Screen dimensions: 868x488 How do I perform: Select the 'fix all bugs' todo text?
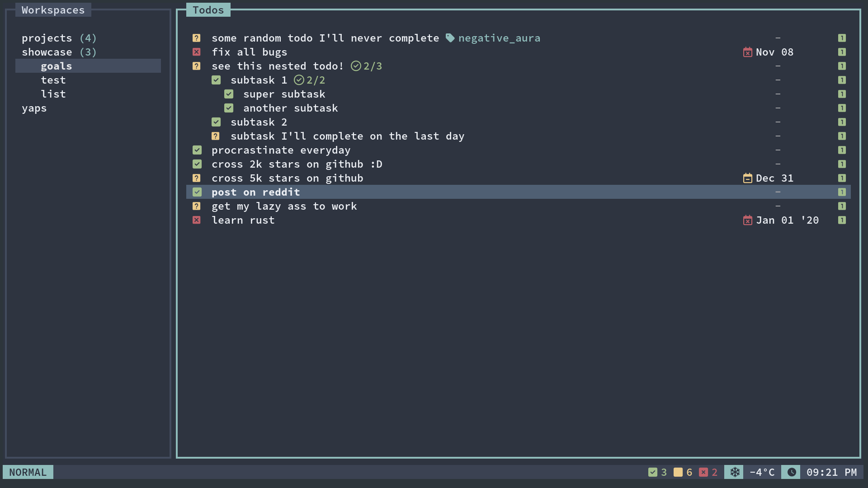pyautogui.click(x=250, y=52)
